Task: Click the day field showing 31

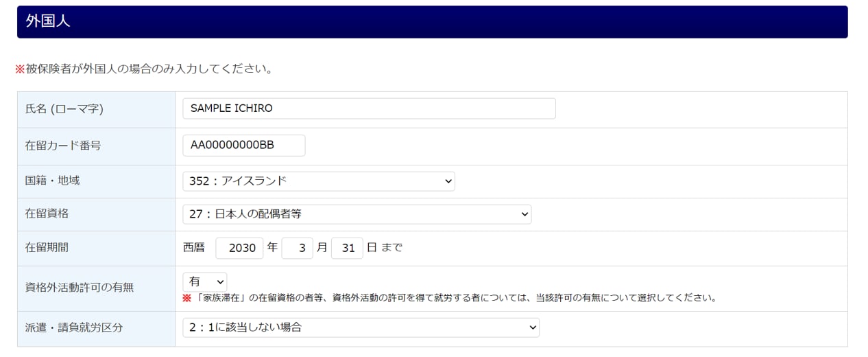Action: pyautogui.click(x=347, y=248)
